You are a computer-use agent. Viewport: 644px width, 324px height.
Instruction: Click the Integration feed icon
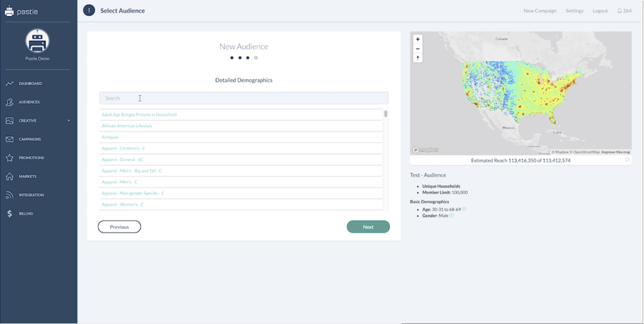pyautogui.click(x=10, y=195)
